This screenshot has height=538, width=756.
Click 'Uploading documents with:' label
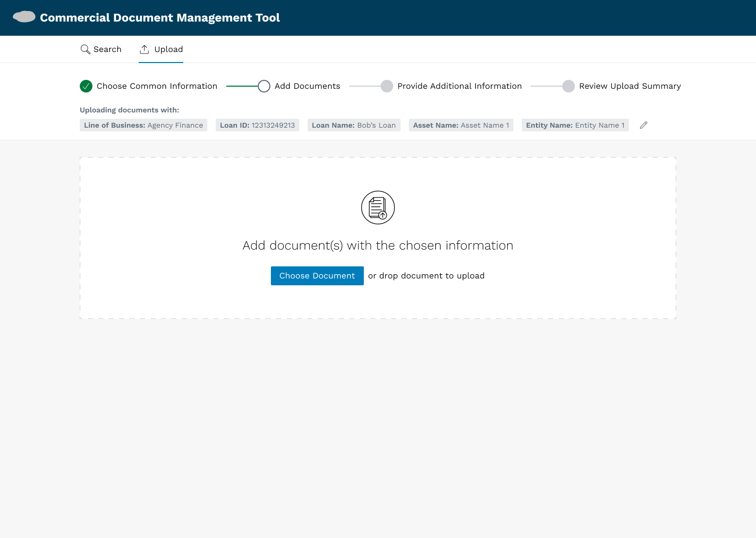(129, 110)
